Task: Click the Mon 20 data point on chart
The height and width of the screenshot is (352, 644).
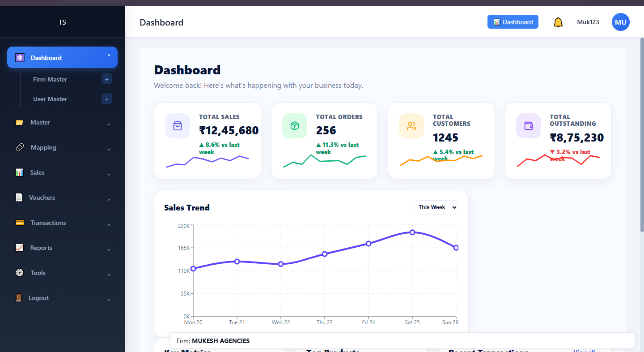Action: pos(193,269)
